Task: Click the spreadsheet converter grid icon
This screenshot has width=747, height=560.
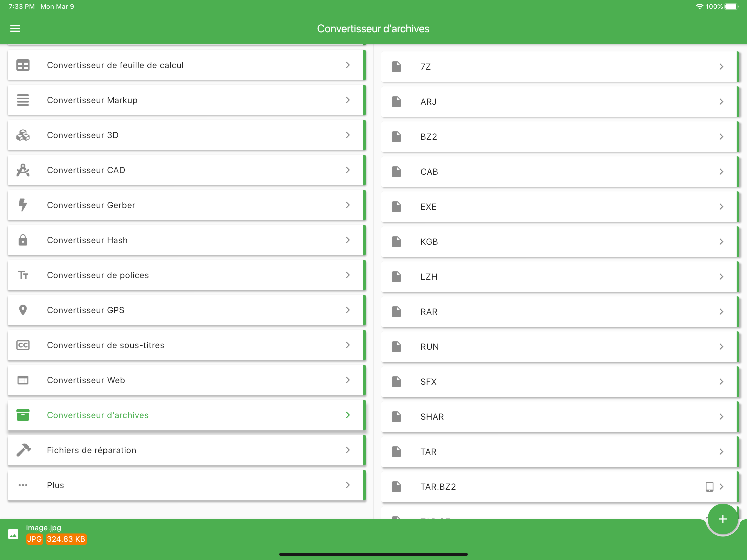Action: 23,65
